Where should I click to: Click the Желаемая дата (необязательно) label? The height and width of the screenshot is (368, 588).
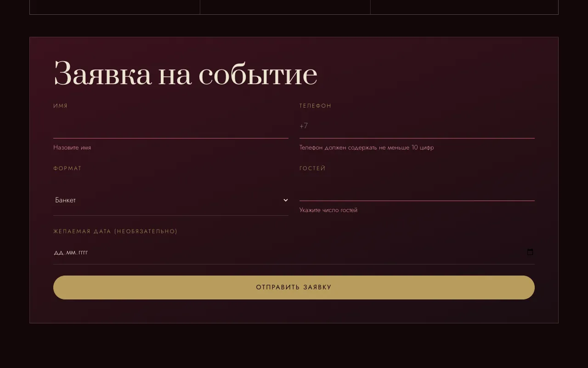(115, 231)
